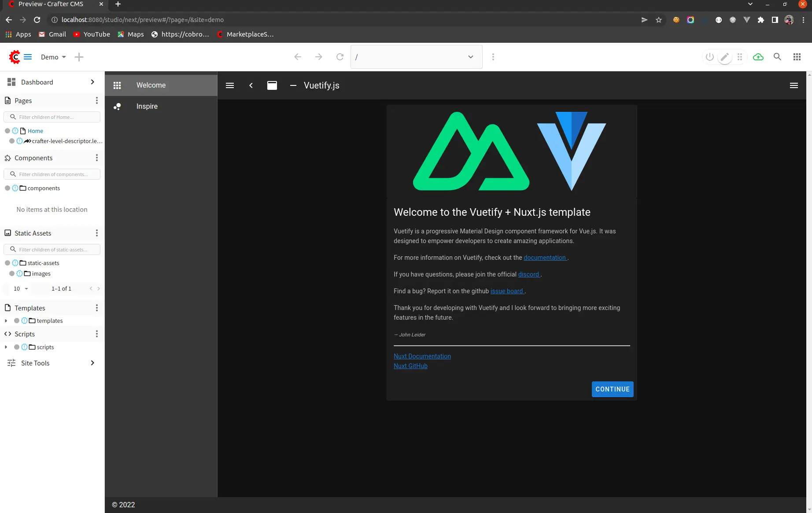The width and height of the screenshot is (812, 513).
Task: Open the apps launcher grid icon
Action: pyautogui.click(x=797, y=57)
